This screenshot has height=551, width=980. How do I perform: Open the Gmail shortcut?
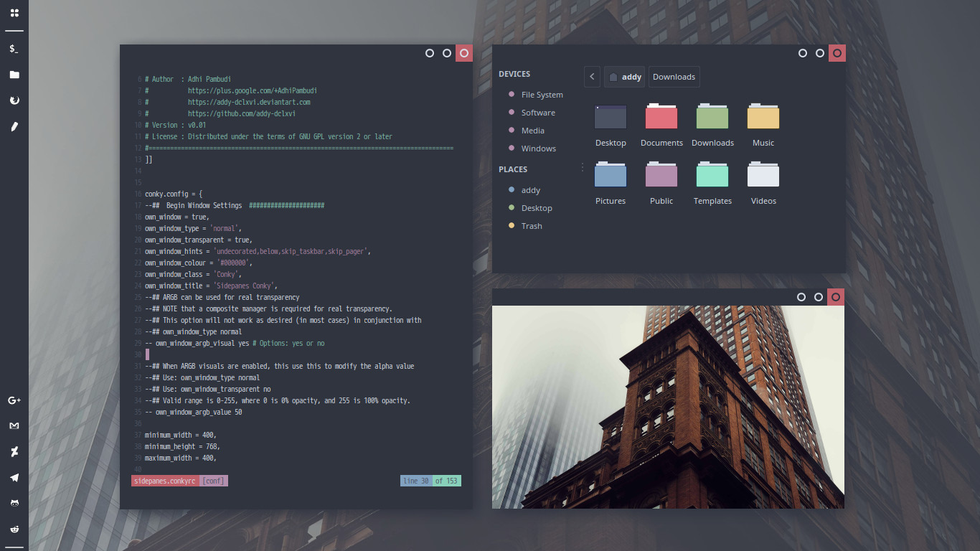(x=14, y=426)
